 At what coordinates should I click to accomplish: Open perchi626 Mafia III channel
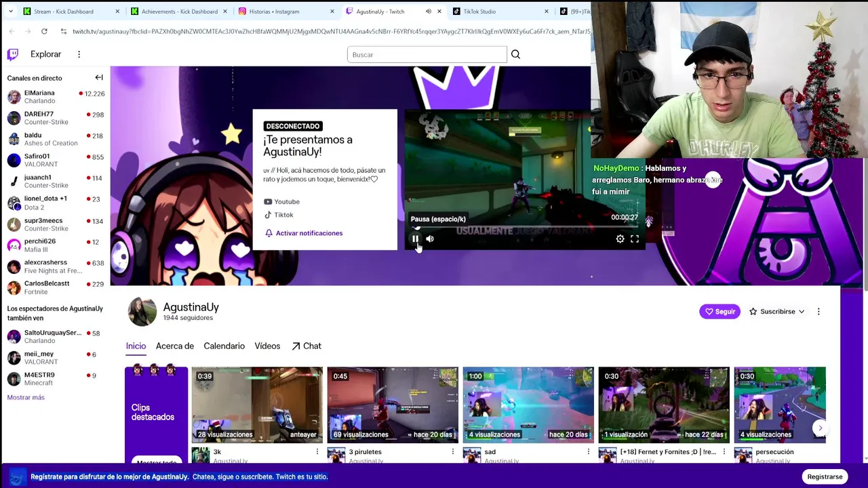point(56,245)
